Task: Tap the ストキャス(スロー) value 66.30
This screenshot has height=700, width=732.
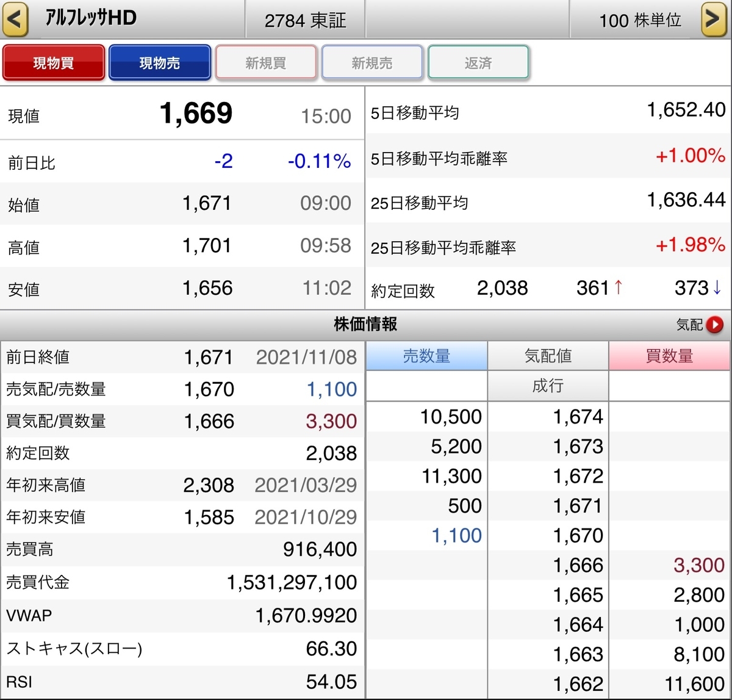Action: coord(331,649)
